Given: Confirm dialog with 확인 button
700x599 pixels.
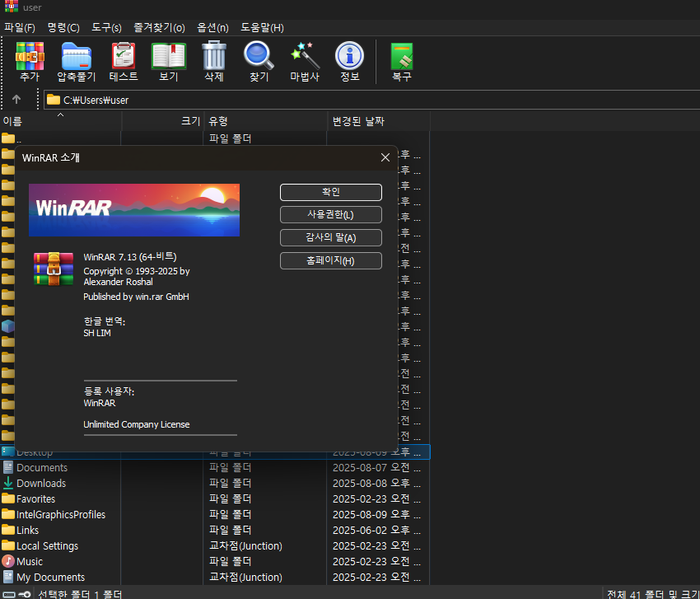Looking at the screenshot, I should point(331,192).
